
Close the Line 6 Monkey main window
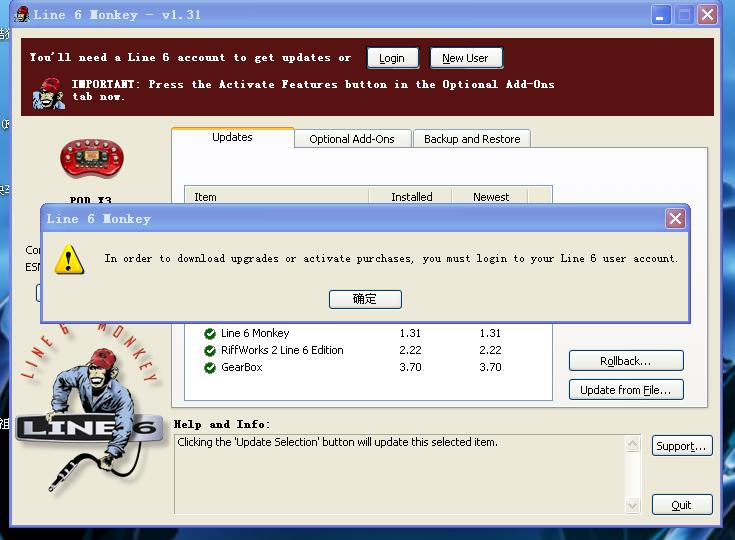click(707, 15)
